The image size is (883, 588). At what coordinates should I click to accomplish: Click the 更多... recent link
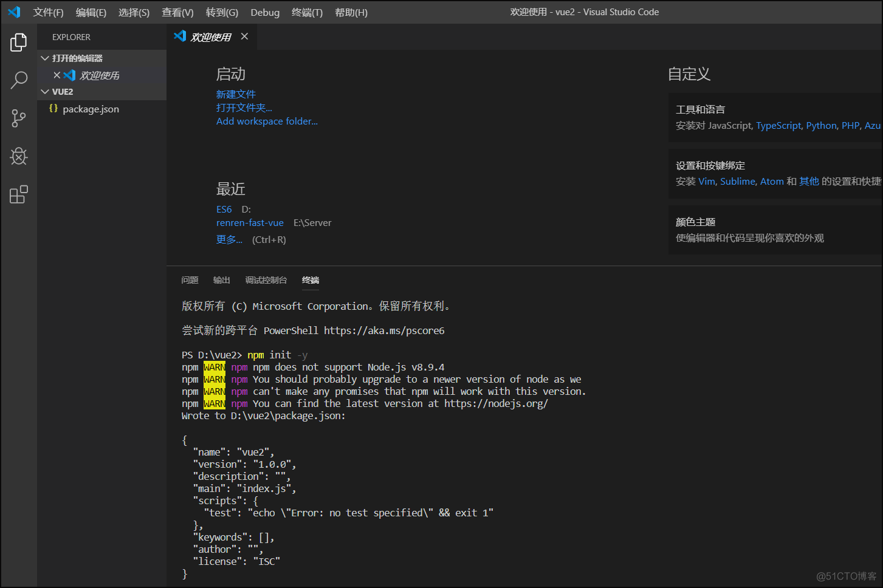[x=229, y=239]
